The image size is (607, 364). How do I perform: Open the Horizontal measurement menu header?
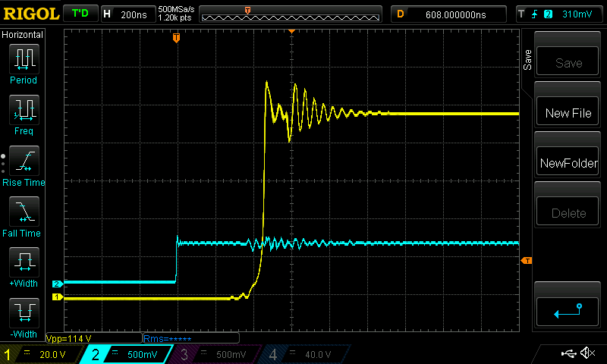tap(23, 35)
